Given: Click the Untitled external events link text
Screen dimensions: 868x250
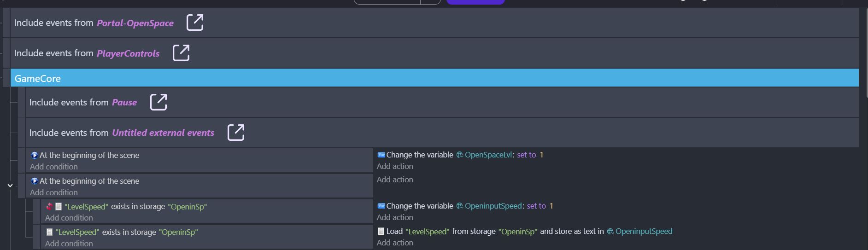Looking at the screenshot, I should [x=163, y=133].
